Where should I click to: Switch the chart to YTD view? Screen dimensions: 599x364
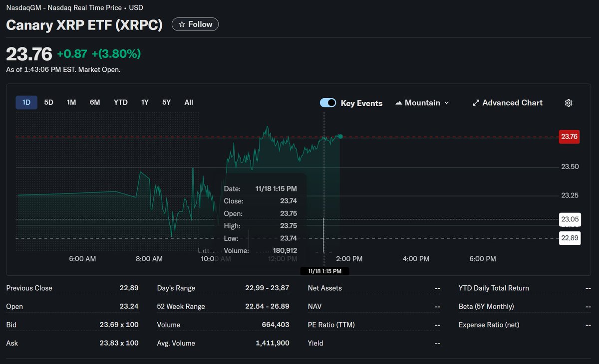click(x=120, y=102)
